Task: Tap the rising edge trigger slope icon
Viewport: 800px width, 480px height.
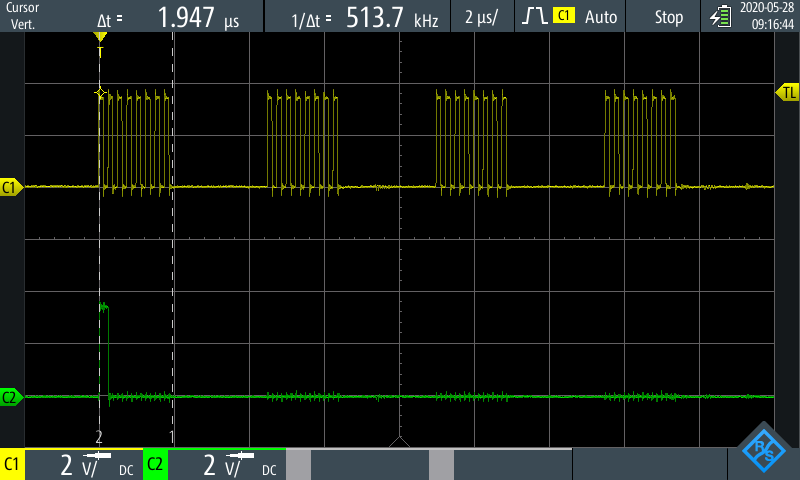Action: click(x=534, y=16)
